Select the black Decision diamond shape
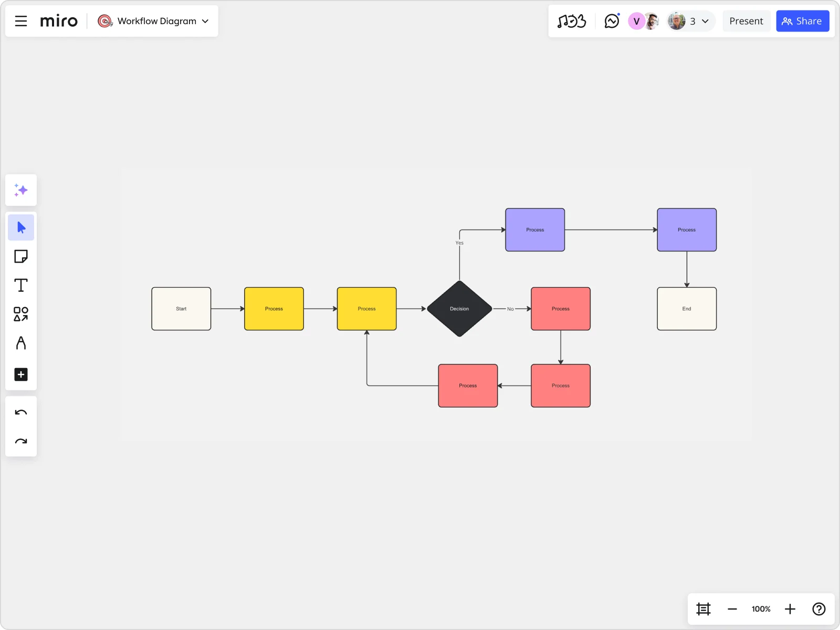The width and height of the screenshot is (840, 630). [459, 309]
